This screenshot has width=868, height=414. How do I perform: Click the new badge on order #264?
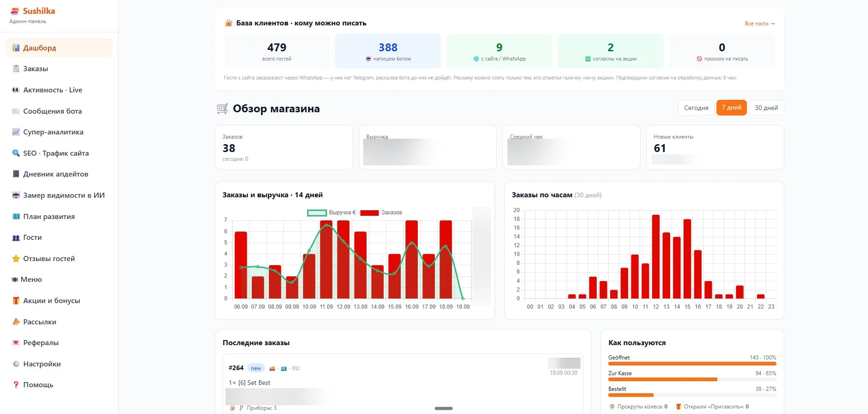click(x=256, y=368)
